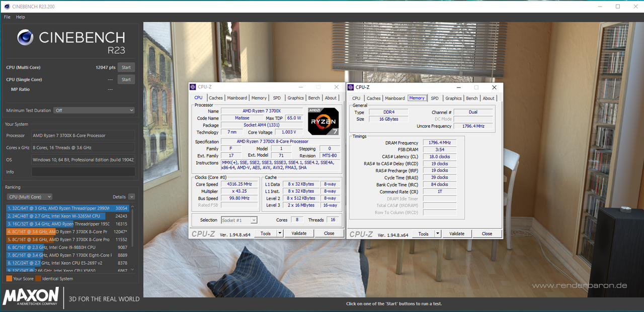Image resolution: width=644 pixels, height=312 pixels.
Task: Switch to CPU tab in right CPU-Z window
Action: click(356, 98)
